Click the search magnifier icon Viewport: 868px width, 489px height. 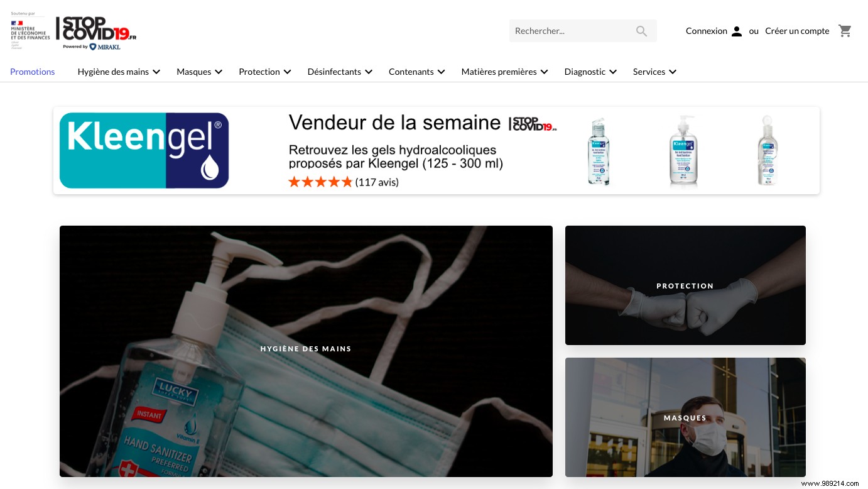click(x=641, y=31)
